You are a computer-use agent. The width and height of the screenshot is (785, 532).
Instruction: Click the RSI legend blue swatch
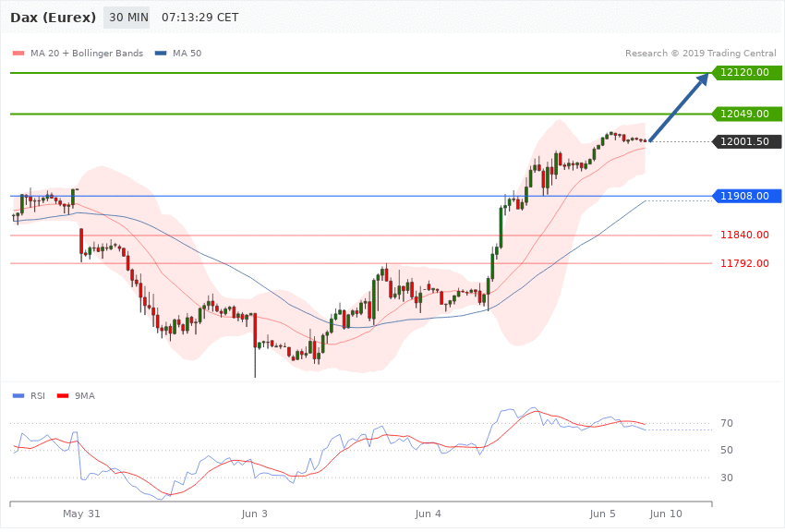pos(18,396)
